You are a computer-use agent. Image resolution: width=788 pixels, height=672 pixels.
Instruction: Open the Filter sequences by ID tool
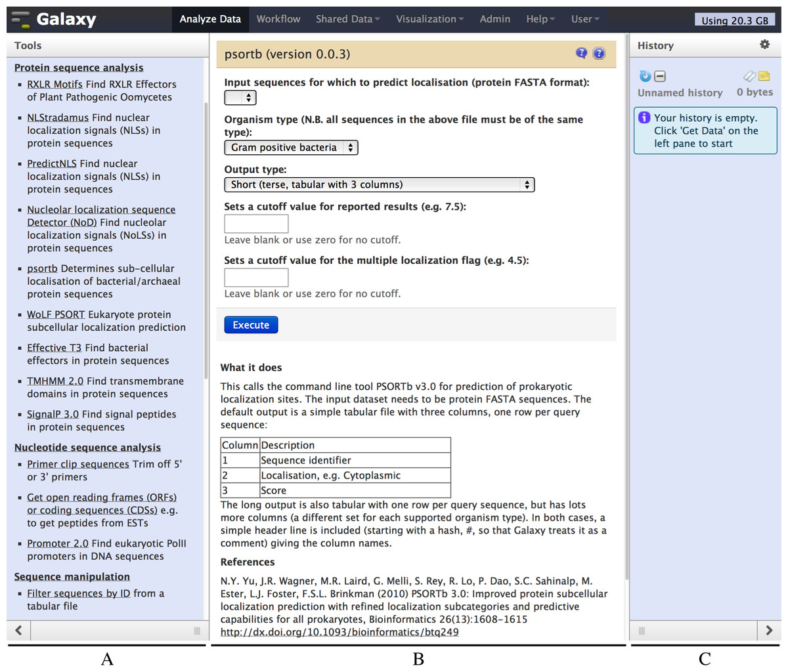pyautogui.click(x=79, y=593)
